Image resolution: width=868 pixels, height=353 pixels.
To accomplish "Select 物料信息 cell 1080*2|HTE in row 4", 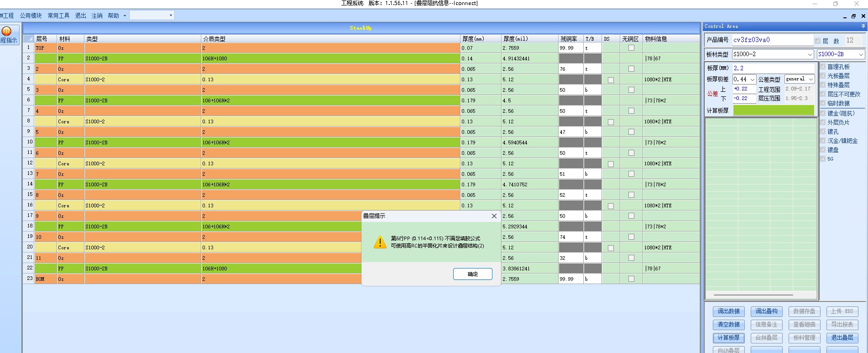I will [671, 79].
